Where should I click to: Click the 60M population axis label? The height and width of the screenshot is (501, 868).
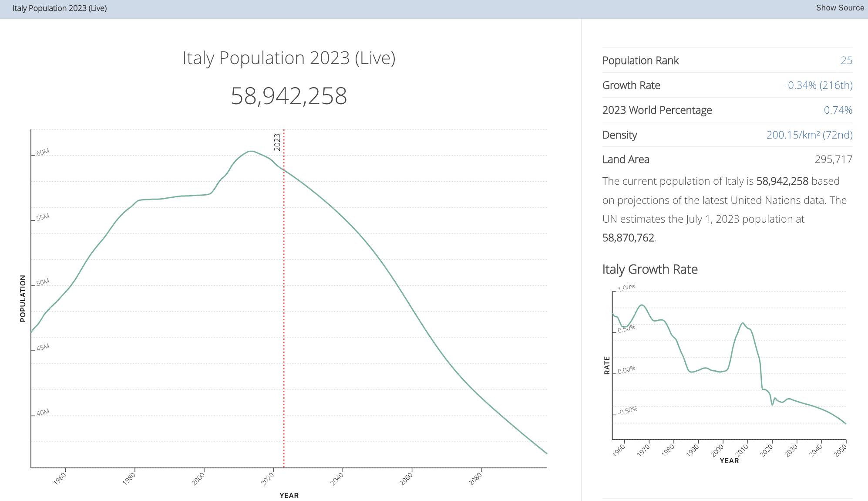coord(43,152)
